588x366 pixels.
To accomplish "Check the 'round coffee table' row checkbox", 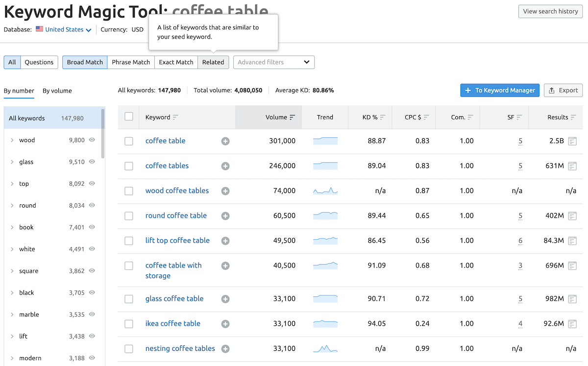I will pos(129,216).
